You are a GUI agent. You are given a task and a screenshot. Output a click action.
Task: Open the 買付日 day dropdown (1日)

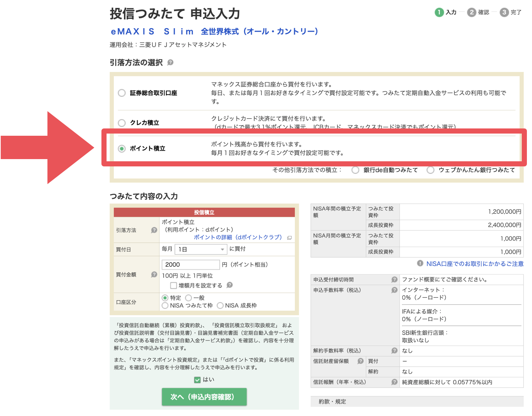click(x=201, y=249)
